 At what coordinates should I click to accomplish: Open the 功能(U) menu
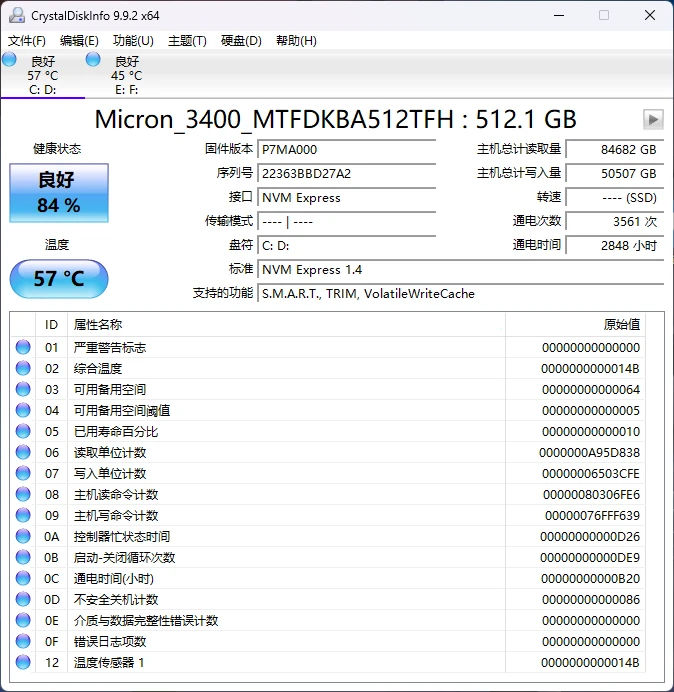click(133, 41)
